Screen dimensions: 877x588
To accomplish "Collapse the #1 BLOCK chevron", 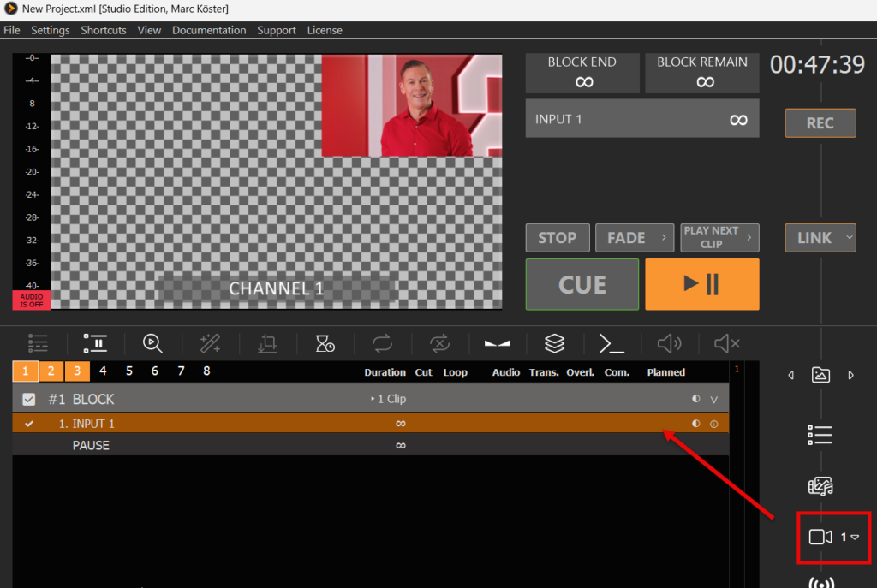I will coord(713,400).
